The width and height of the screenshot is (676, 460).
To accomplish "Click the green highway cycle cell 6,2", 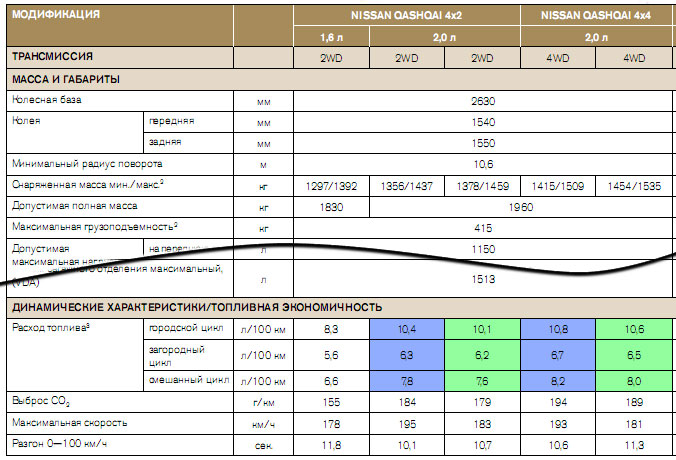I will [x=482, y=355].
